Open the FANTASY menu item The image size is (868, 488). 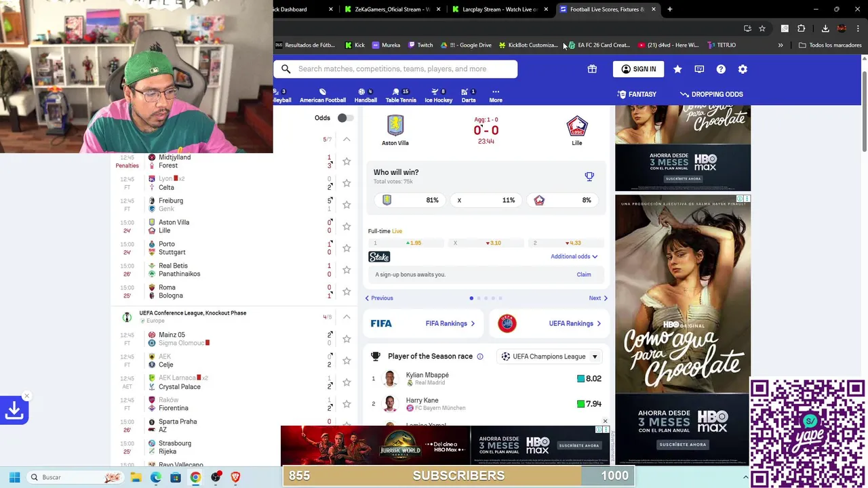pos(637,94)
